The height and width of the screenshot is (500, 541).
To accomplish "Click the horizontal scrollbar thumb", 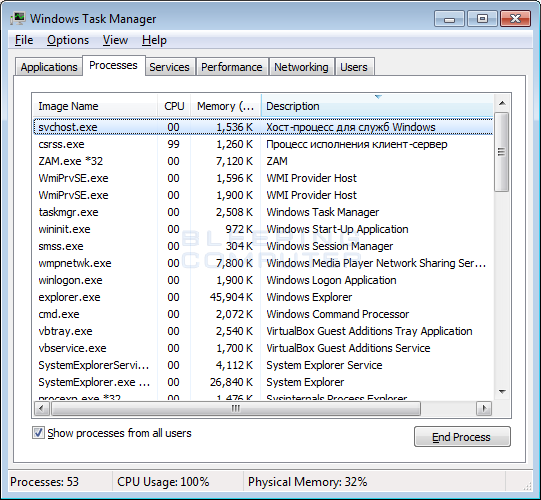I will click(x=236, y=409).
